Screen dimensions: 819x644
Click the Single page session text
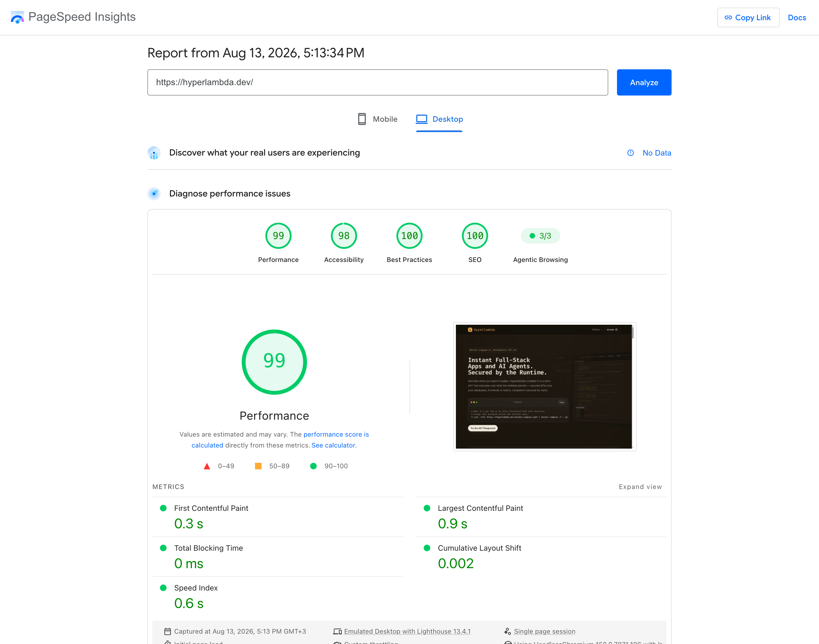pyautogui.click(x=544, y=631)
